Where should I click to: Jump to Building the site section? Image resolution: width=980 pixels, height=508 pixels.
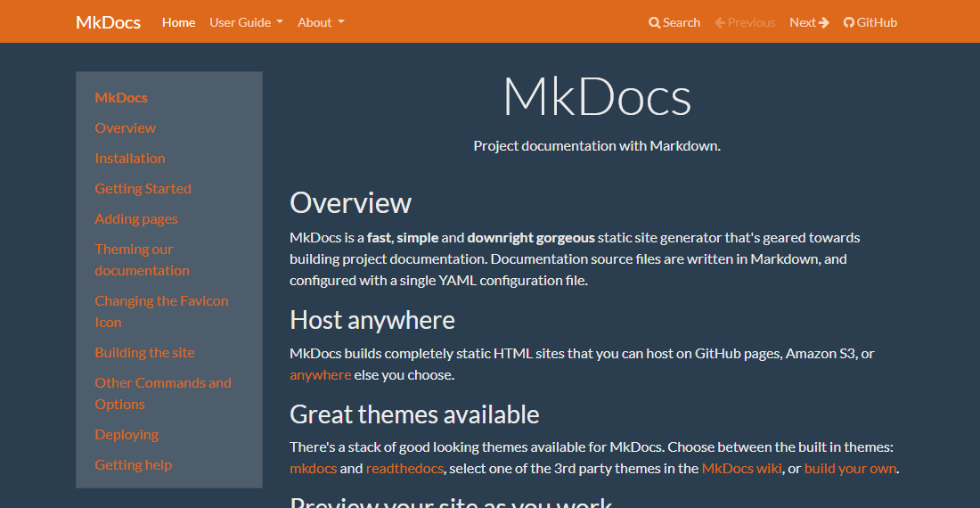(144, 352)
